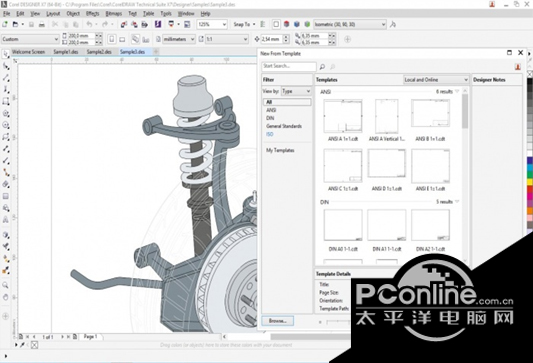Select the ANSI A 1=1.cdt template thumbnail

(343, 116)
